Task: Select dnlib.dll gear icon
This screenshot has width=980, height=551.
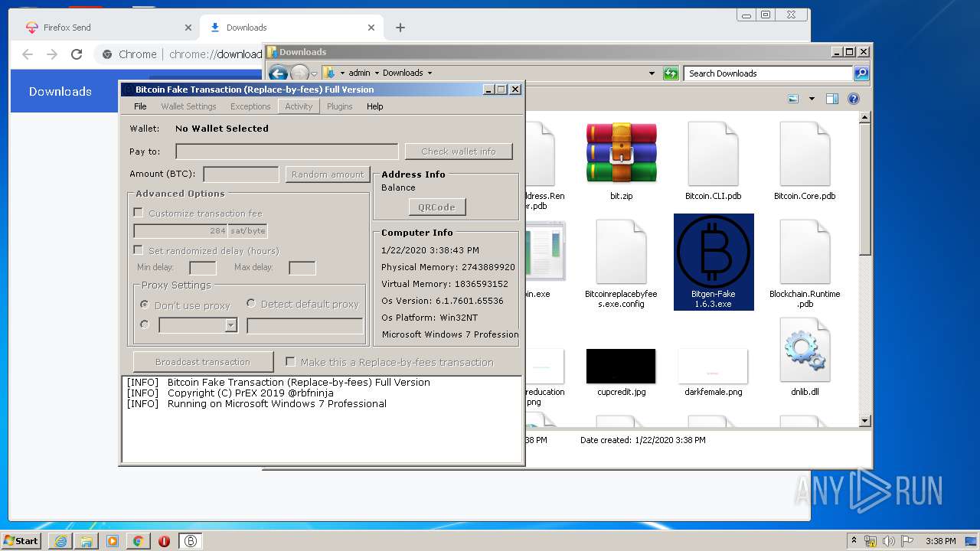Action: pos(805,350)
